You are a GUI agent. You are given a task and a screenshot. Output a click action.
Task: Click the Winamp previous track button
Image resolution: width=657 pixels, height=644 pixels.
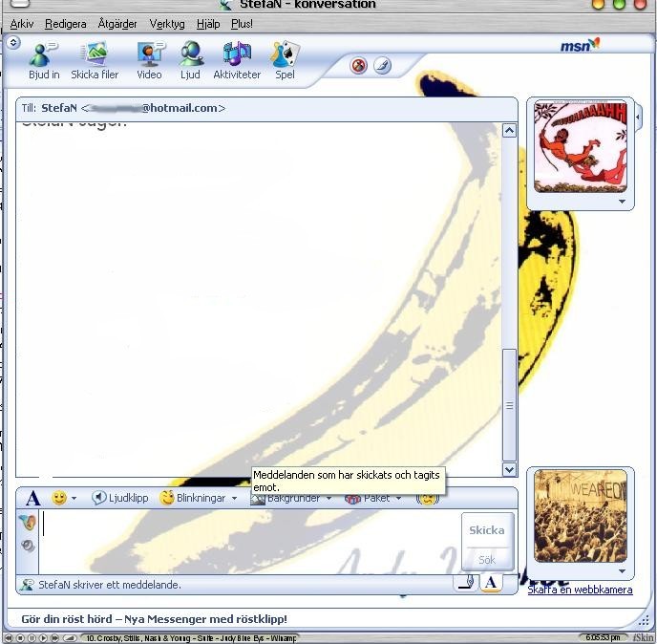tap(9, 638)
